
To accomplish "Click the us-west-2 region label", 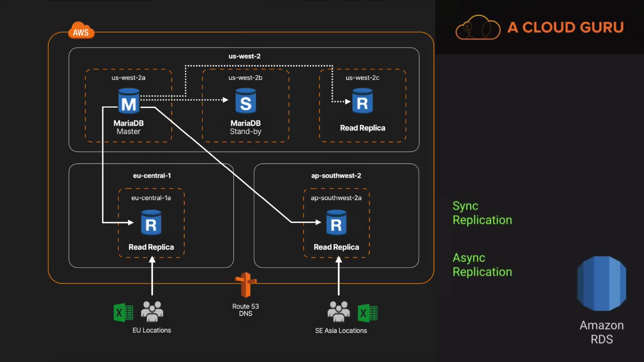I will point(244,56).
